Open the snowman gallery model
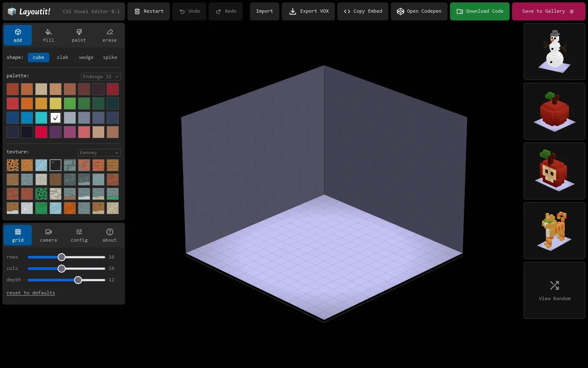The width and height of the screenshot is (588, 368). pyautogui.click(x=555, y=52)
